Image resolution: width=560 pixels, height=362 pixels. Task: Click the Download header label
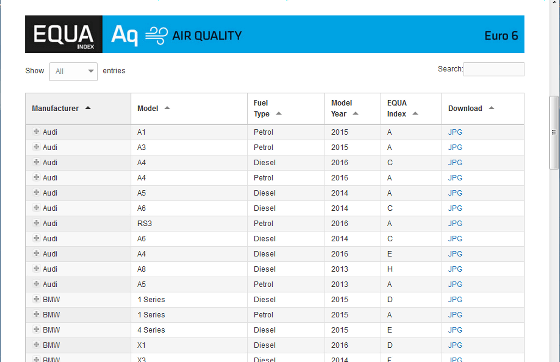pos(465,108)
